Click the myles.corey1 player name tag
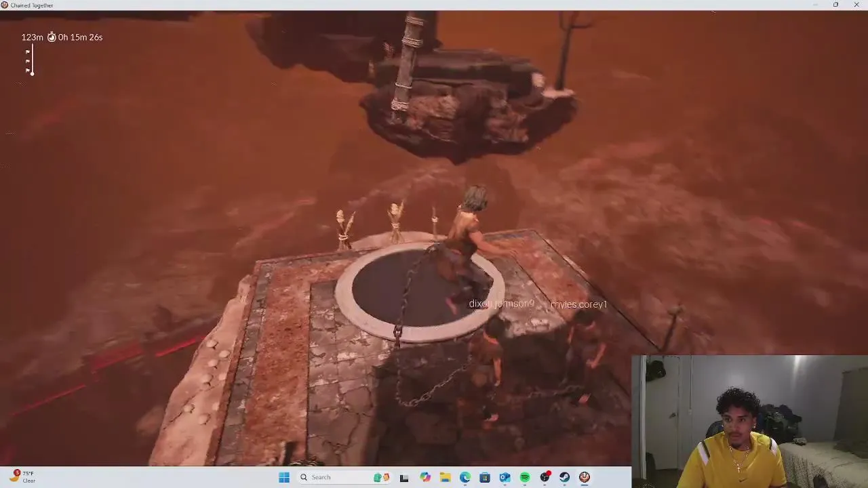The height and width of the screenshot is (488, 868). (x=578, y=304)
